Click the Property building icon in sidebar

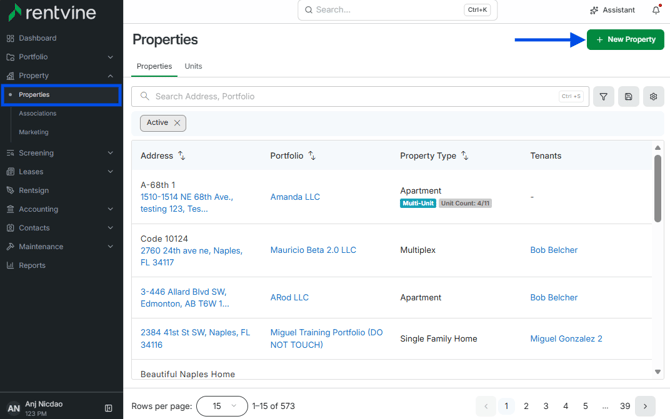tap(11, 76)
